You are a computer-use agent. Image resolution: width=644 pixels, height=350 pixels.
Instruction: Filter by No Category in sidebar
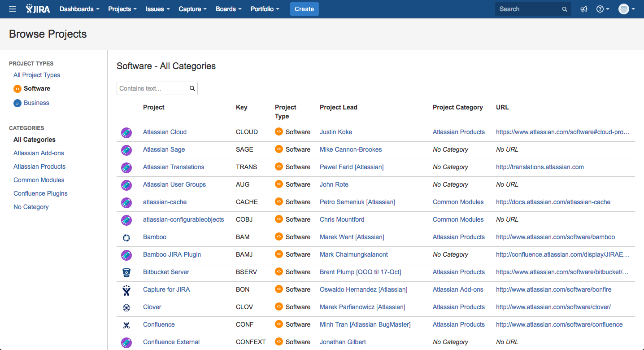pyautogui.click(x=31, y=207)
